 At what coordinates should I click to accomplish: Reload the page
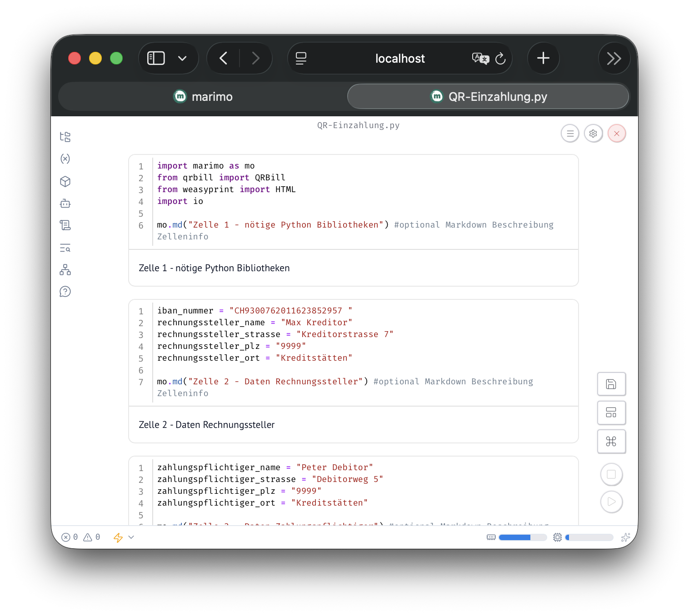[500, 58]
